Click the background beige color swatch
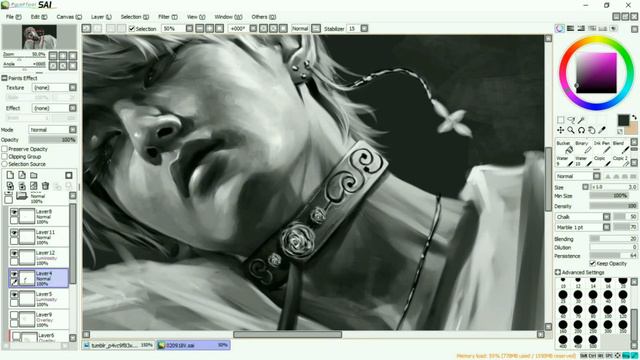Image resolution: width=640 pixels, height=360 pixels. coord(632,128)
